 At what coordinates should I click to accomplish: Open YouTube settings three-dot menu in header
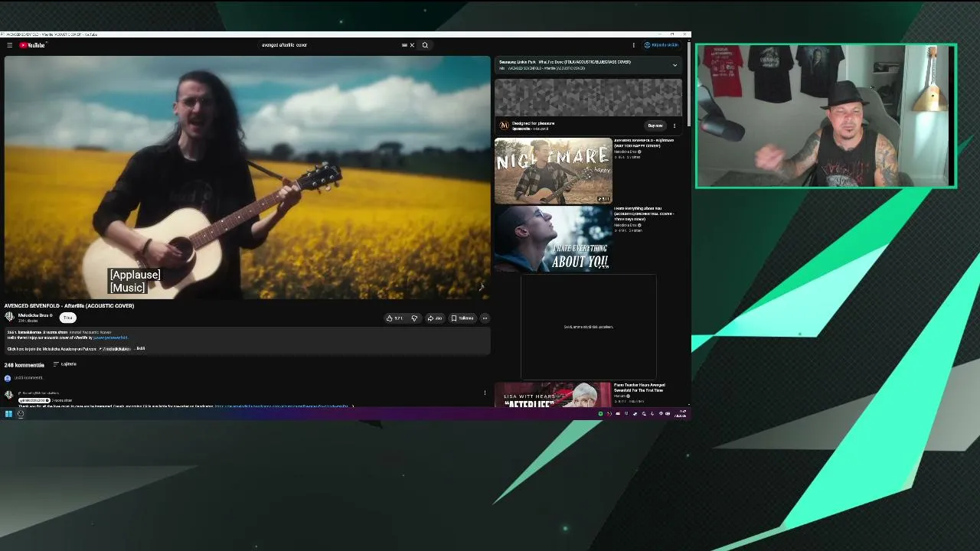633,45
